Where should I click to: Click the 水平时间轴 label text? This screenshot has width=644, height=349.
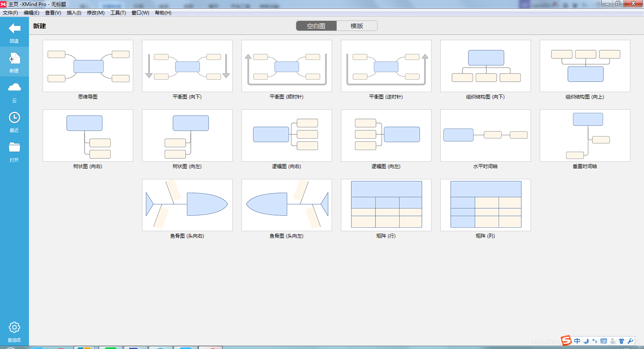[x=485, y=166]
